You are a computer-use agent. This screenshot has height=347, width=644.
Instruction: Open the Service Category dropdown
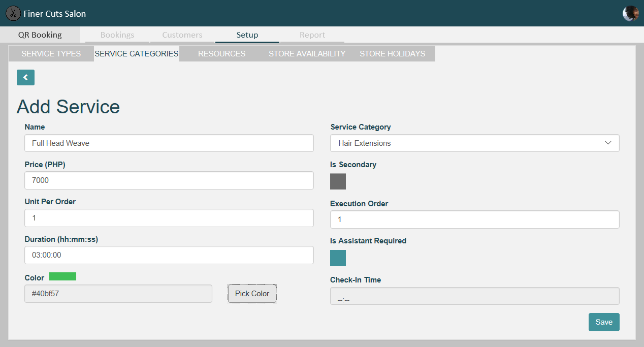click(x=475, y=143)
